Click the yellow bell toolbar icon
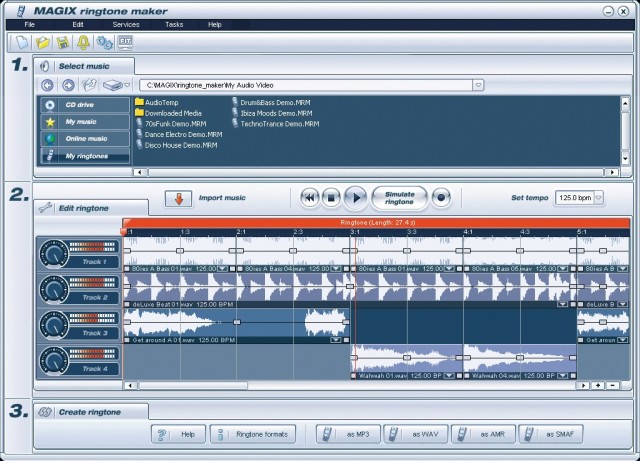 [x=83, y=42]
